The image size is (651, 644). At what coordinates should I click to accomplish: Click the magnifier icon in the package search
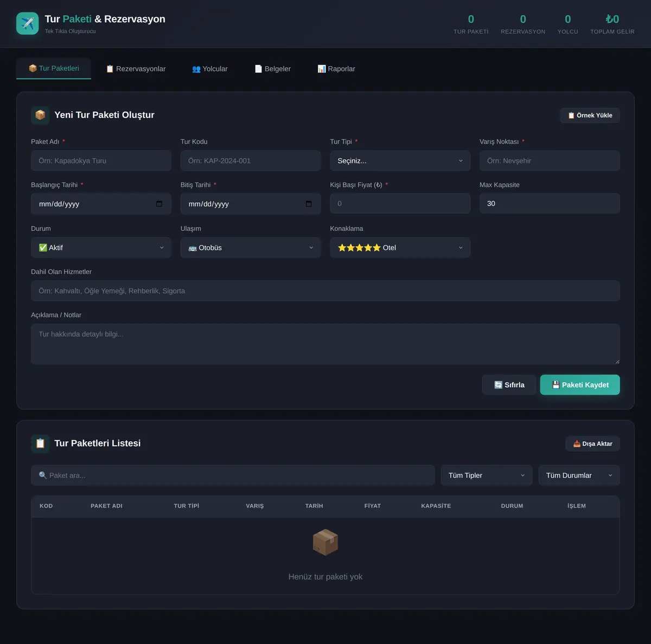click(43, 475)
